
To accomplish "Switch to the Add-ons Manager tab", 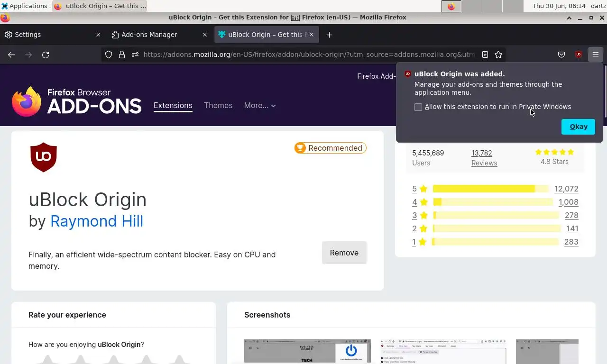I will click(x=159, y=35).
